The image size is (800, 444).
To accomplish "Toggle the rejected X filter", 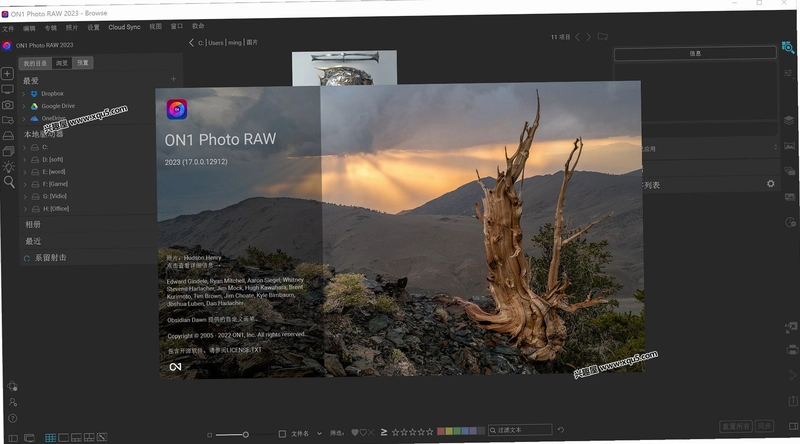I will [371, 432].
